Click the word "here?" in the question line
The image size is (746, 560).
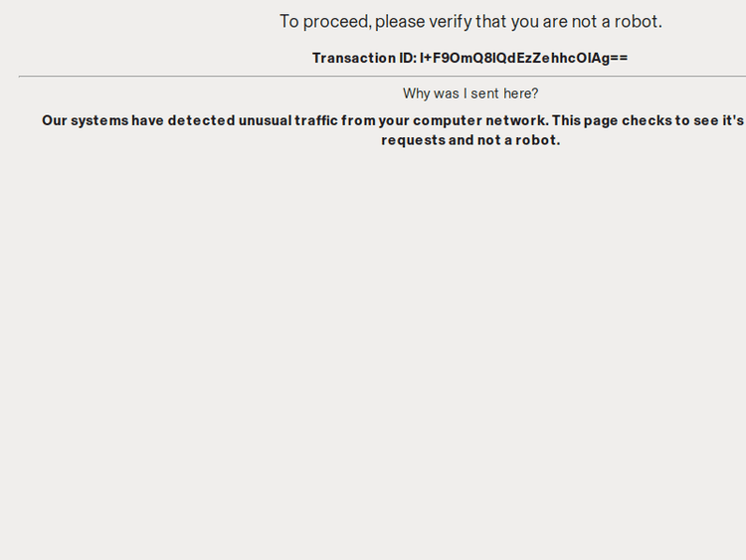click(520, 93)
